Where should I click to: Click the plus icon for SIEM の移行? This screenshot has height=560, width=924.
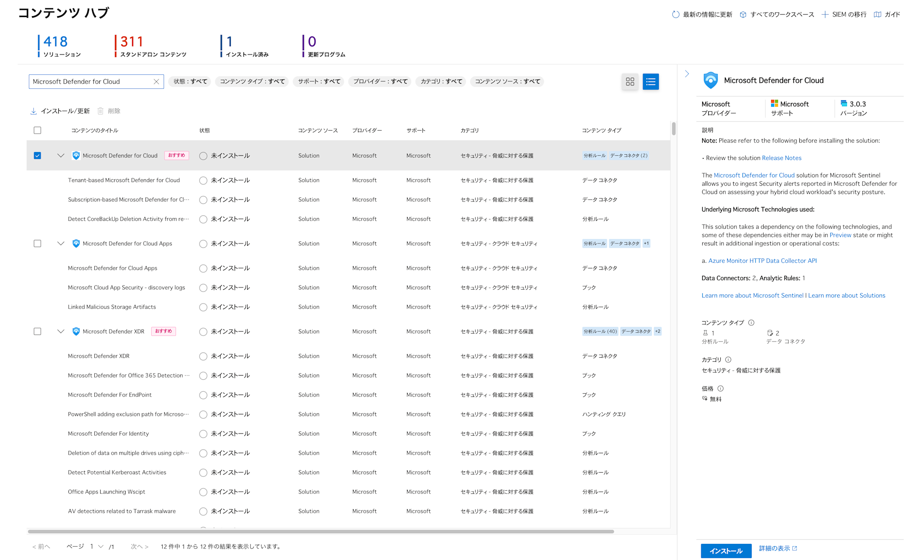click(x=825, y=14)
